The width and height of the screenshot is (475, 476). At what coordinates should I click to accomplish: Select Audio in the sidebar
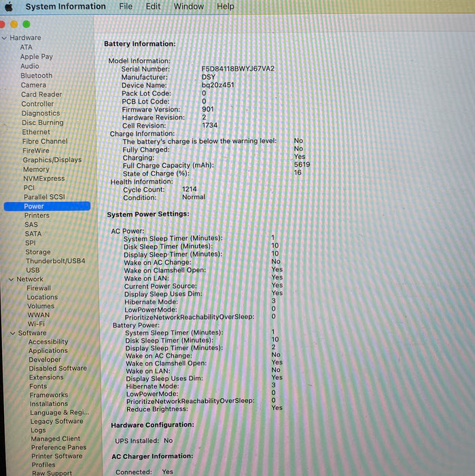30,66
